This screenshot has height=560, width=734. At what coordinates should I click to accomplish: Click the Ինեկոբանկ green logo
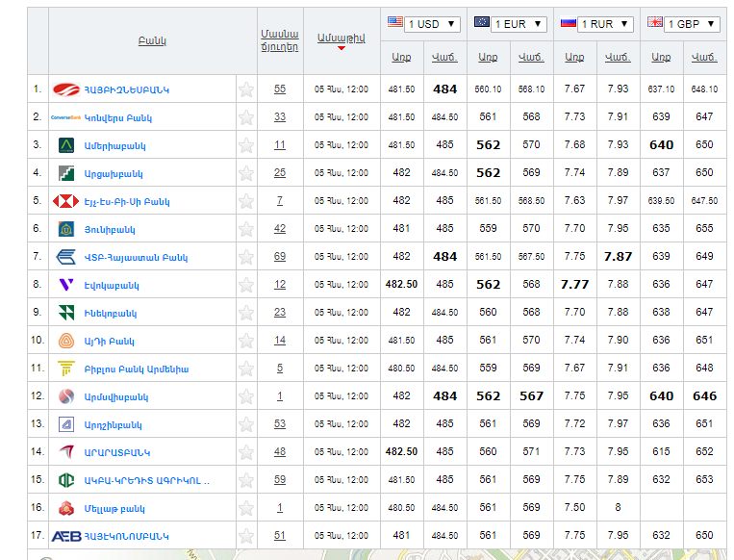66,313
